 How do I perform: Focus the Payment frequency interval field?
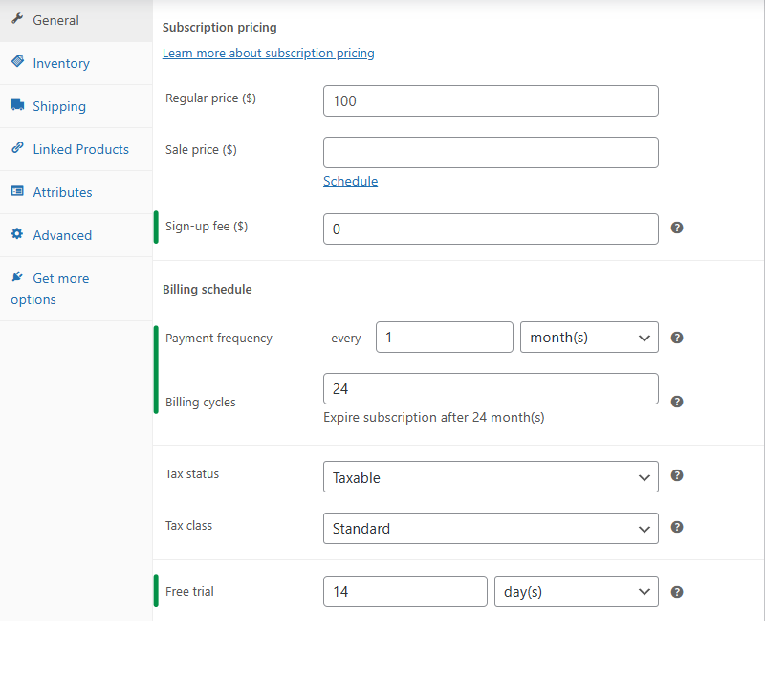coord(444,337)
